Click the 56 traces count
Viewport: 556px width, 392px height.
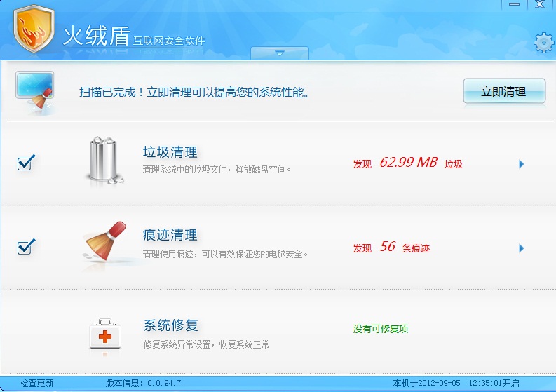coord(388,247)
